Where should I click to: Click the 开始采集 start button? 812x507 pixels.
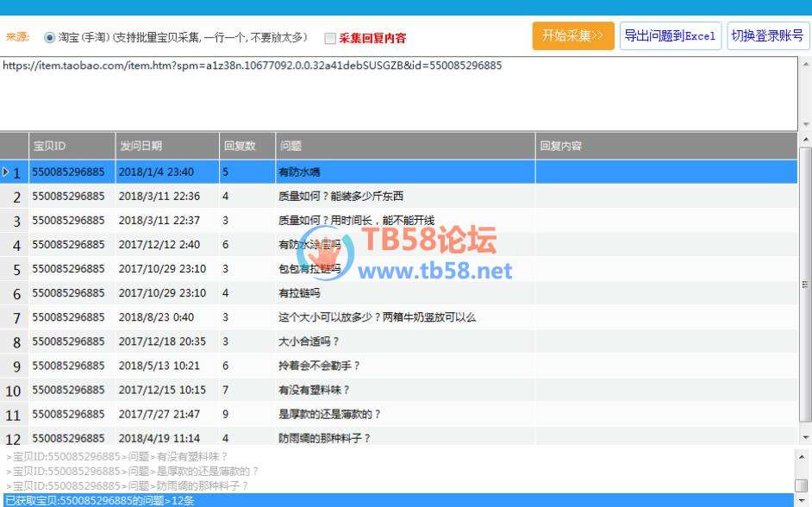click(x=572, y=36)
